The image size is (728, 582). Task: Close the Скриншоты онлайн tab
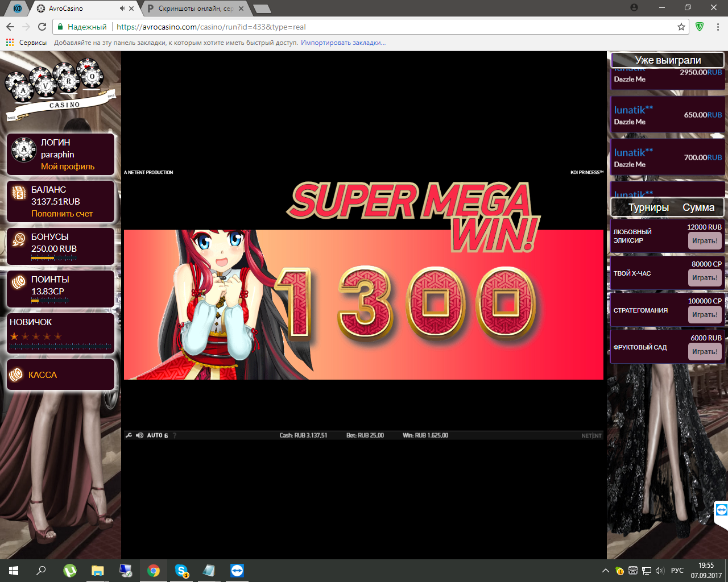(242, 9)
